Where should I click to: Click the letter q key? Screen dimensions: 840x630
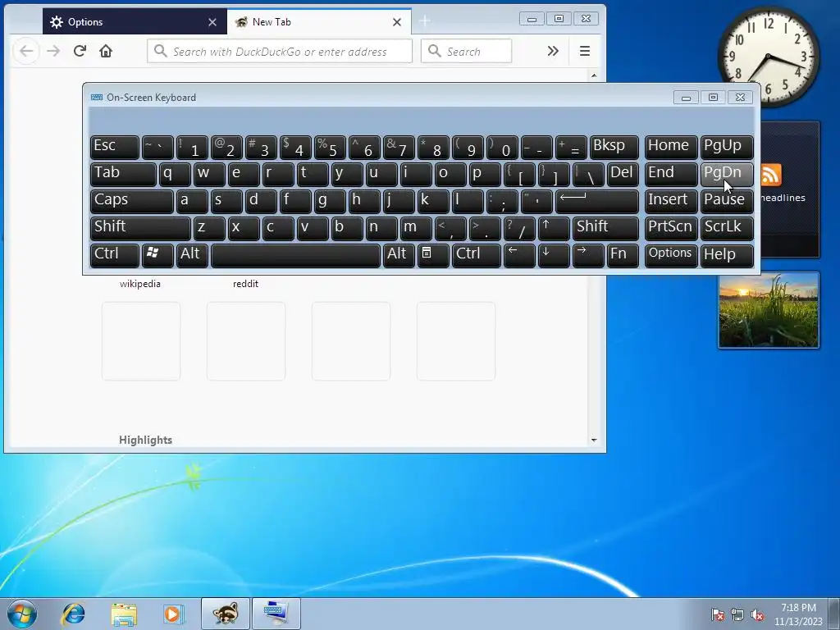(x=175, y=174)
